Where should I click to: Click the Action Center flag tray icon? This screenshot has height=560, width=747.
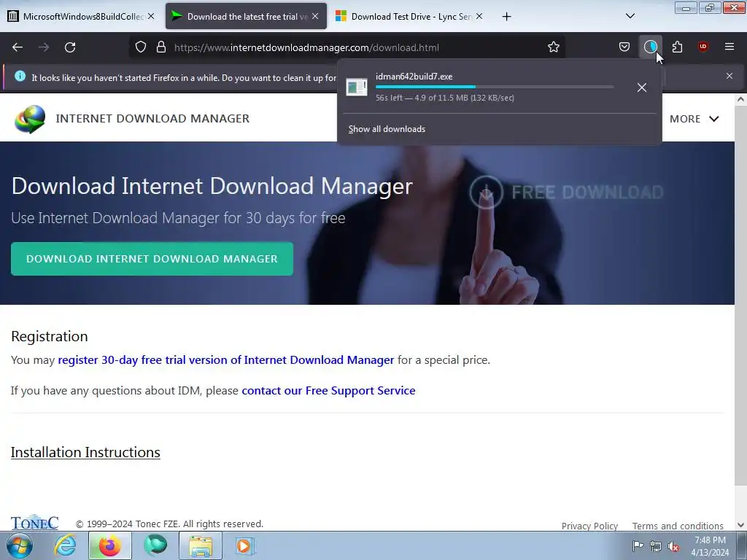pyautogui.click(x=638, y=546)
